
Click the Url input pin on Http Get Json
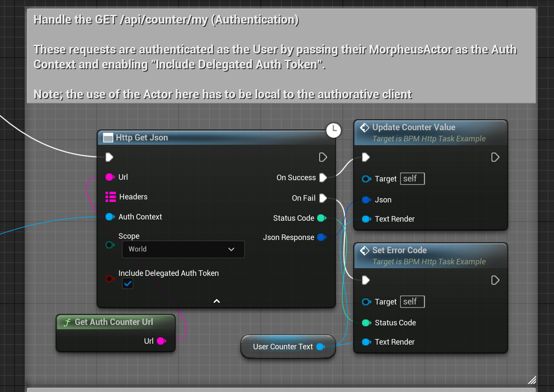[109, 177]
